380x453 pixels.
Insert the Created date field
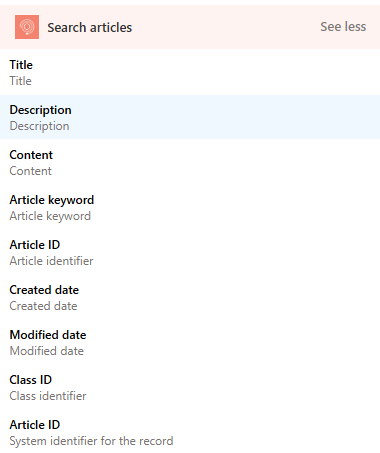click(x=190, y=297)
